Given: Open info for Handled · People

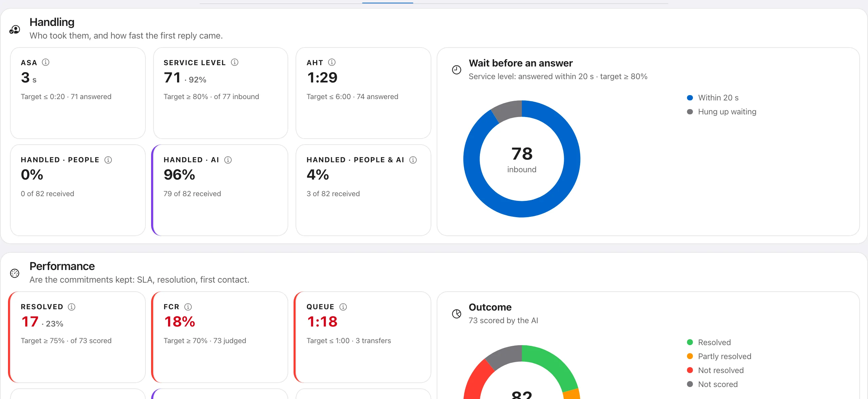Looking at the screenshot, I should pos(108,160).
